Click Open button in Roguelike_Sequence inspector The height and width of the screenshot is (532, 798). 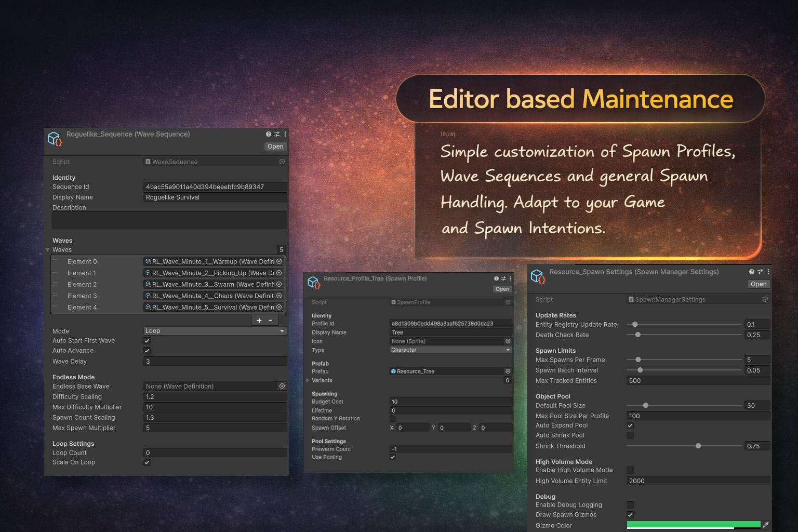[275, 147]
